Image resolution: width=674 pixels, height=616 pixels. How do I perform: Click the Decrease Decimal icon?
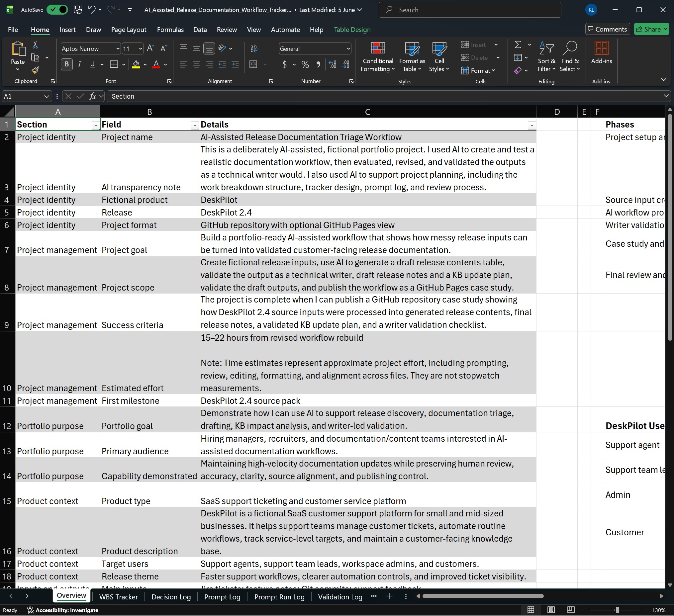pos(345,64)
